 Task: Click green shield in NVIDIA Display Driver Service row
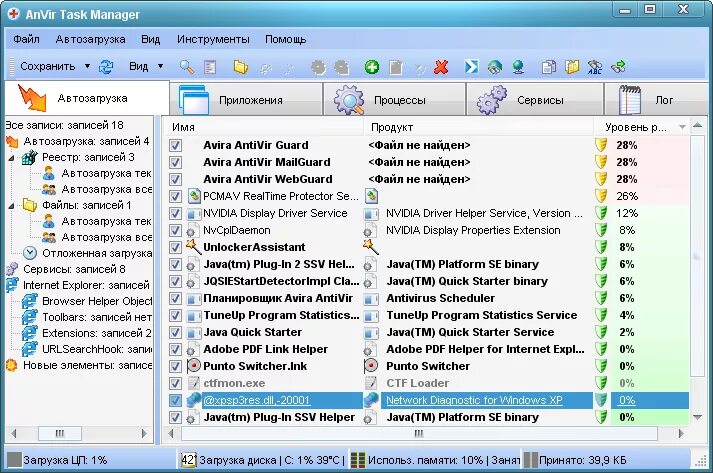coord(601,213)
